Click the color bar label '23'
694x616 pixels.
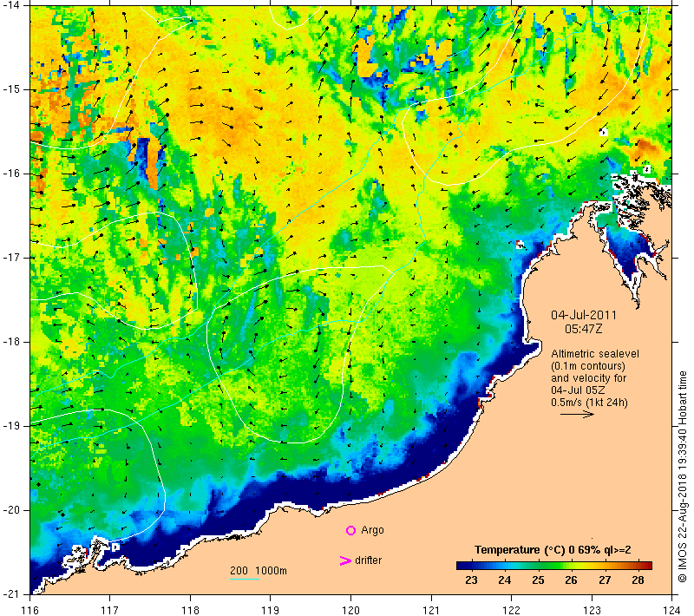tap(471, 580)
